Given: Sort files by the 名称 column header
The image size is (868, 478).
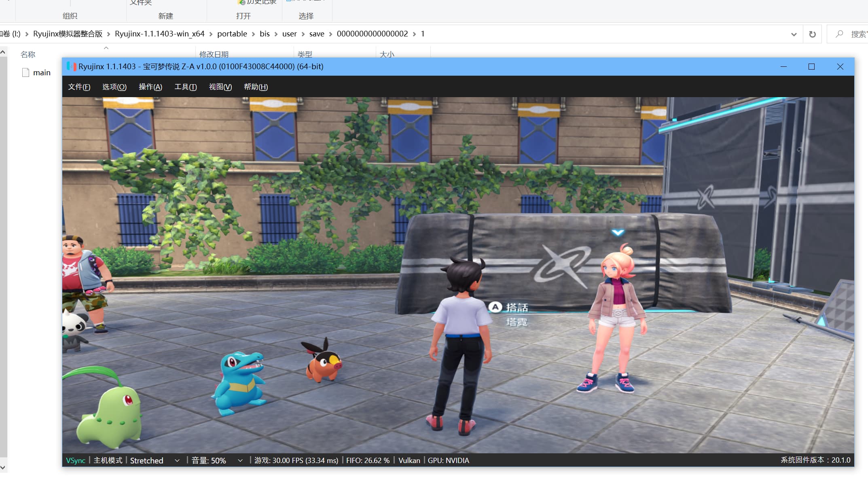Looking at the screenshot, I should coord(28,54).
